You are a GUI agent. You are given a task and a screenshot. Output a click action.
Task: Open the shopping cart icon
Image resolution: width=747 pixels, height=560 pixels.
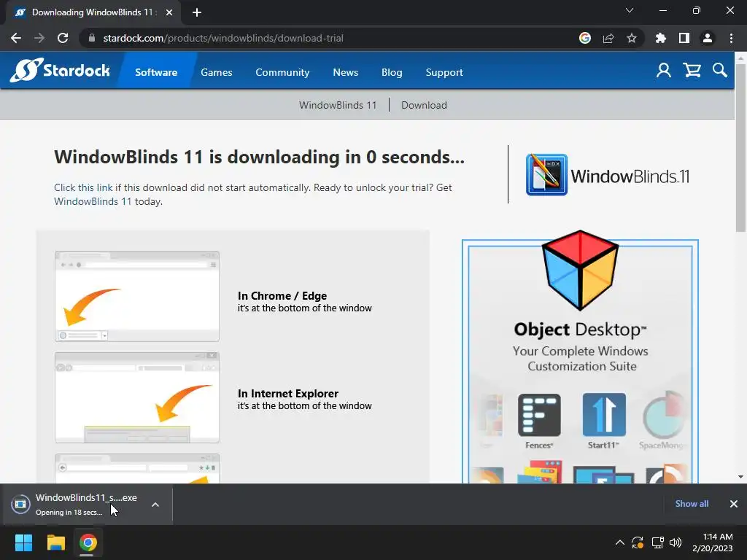pos(692,71)
